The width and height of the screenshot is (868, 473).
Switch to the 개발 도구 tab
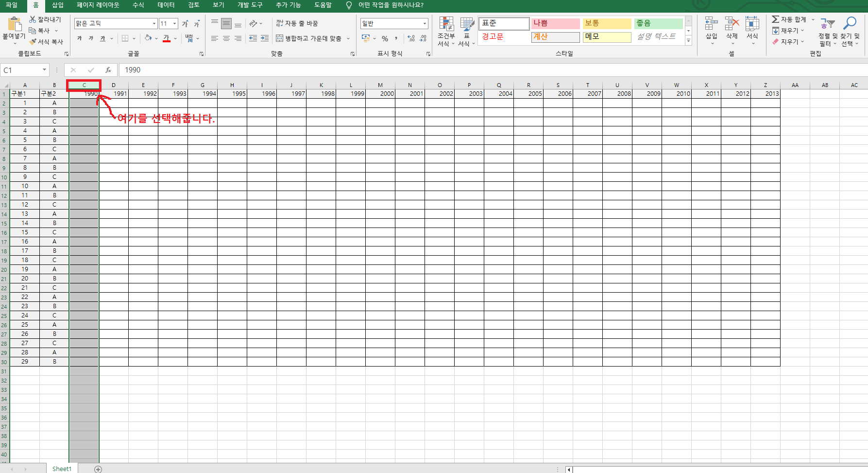click(x=250, y=5)
